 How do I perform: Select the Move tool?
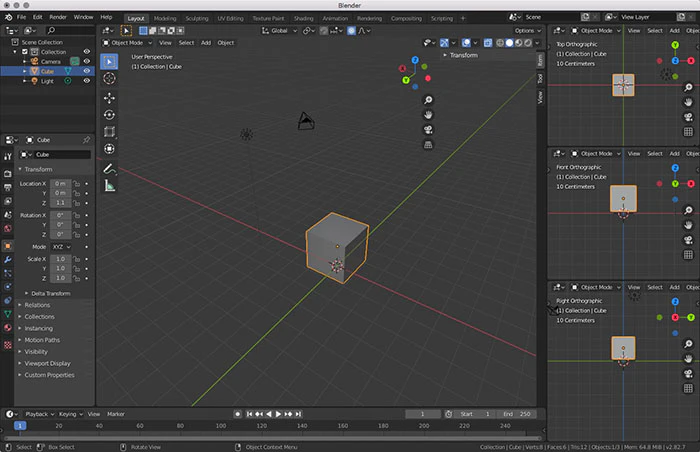109,98
